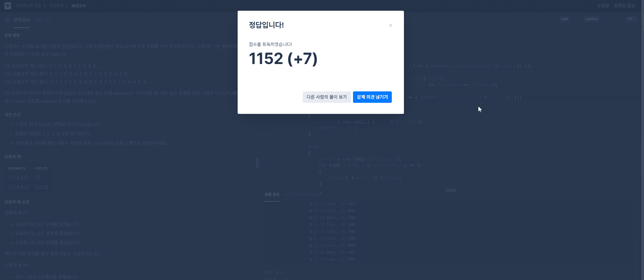Open the C# language dropdown
The height and width of the screenshot is (280, 644).
[631, 19]
